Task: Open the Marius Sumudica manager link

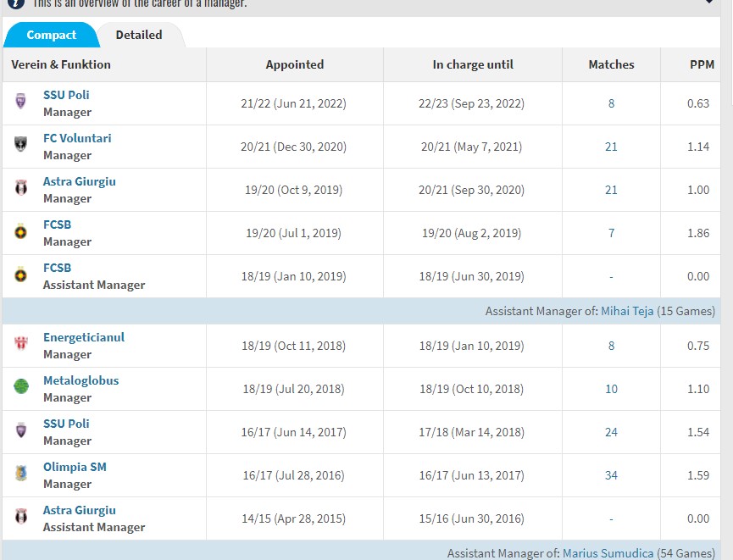Action: click(608, 552)
